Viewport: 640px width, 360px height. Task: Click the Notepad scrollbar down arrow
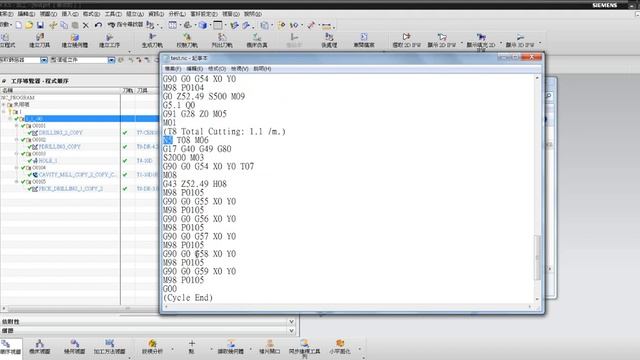click(537, 299)
